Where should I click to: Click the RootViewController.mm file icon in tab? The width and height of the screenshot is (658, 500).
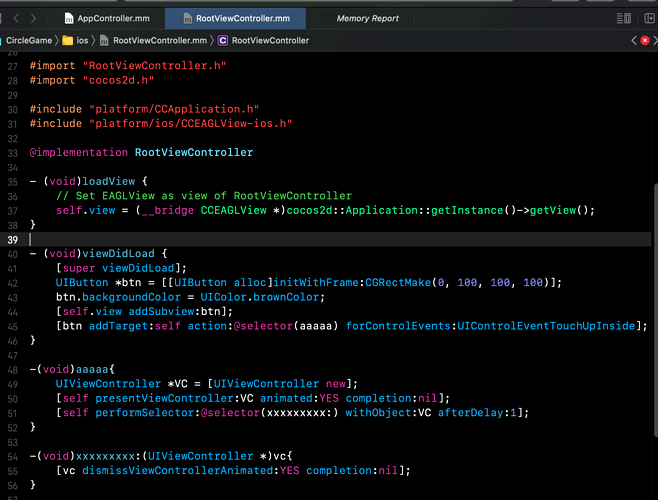coord(188,18)
